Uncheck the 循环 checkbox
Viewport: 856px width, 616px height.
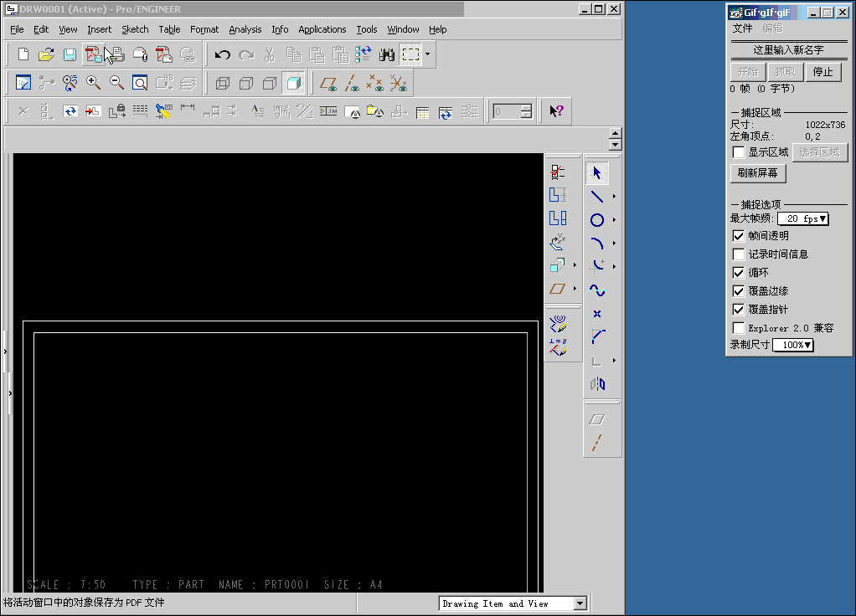pyautogui.click(x=738, y=272)
